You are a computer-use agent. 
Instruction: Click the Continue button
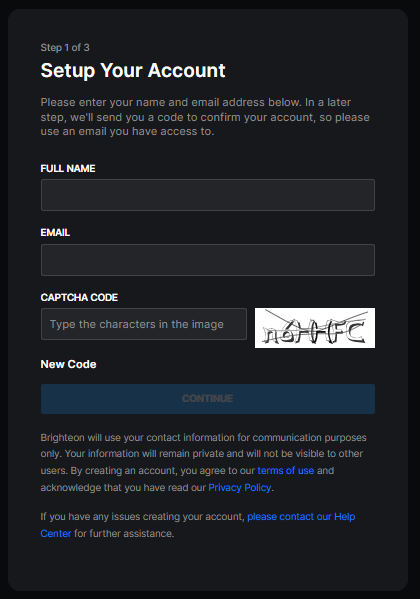(x=208, y=399)
